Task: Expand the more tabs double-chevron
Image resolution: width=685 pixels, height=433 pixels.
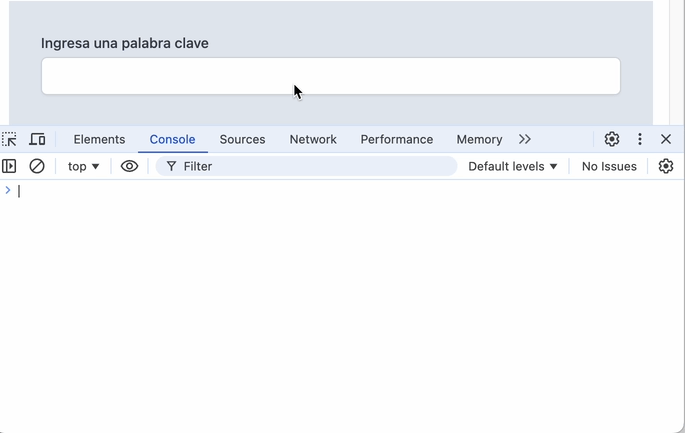Action: pyautogui.click(x=525, y=139)
